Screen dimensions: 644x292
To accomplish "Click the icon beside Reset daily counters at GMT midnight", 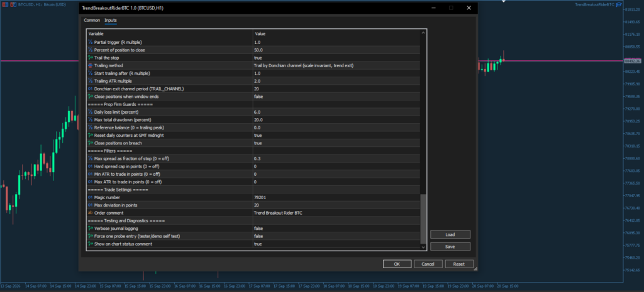I will 91,136.
